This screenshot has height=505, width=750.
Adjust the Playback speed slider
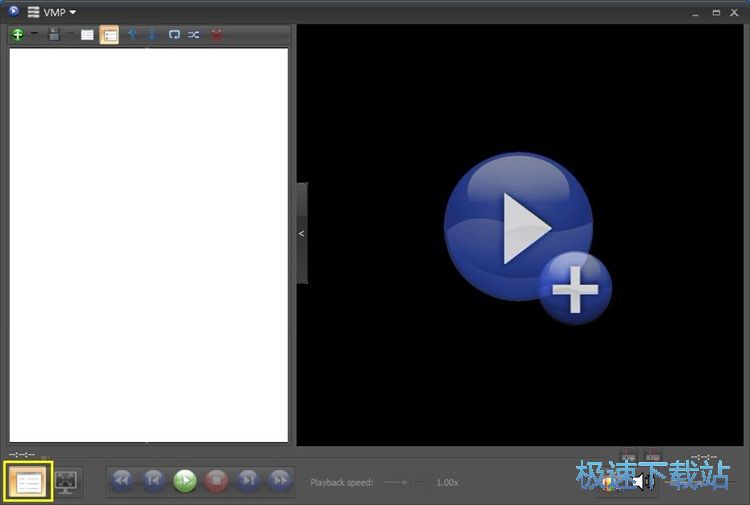tap(404, 483)
